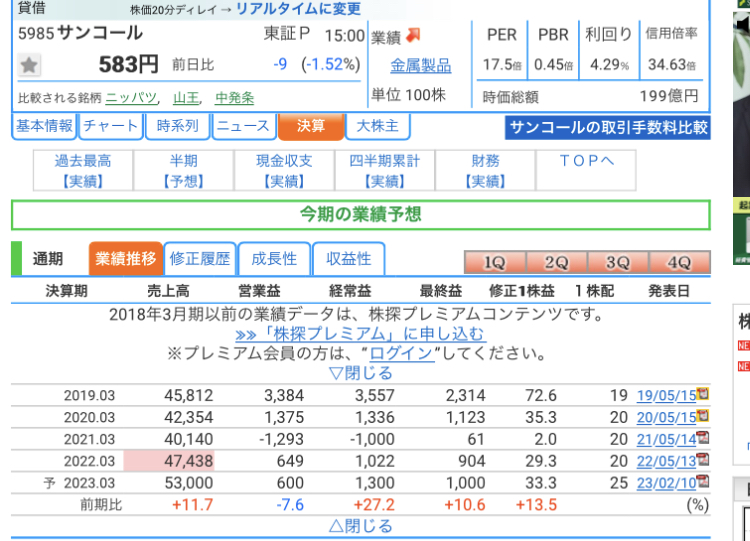Collapse with the ▽閉じる expander
The image size is (750, 541).
point(361,373)
